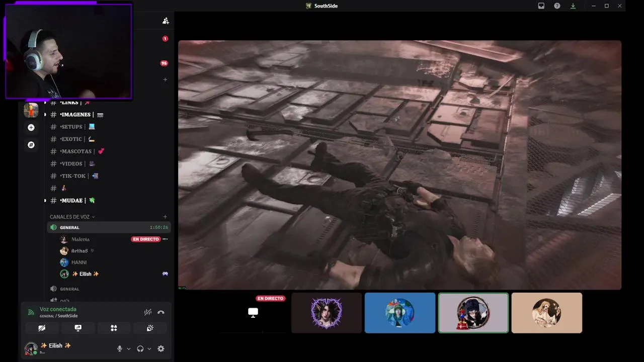This screenshot has height=362, width=644.
Task: Click the 1:50:26 call timer
Action: (x=158, y=227)
